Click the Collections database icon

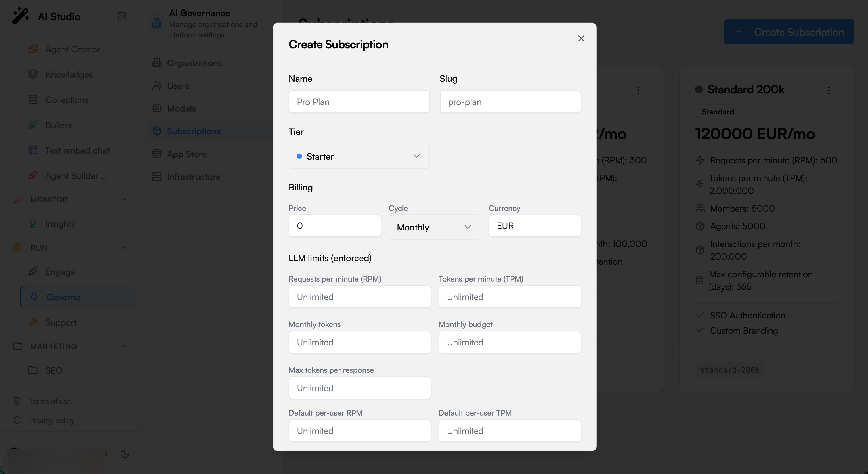coord(33,100)
